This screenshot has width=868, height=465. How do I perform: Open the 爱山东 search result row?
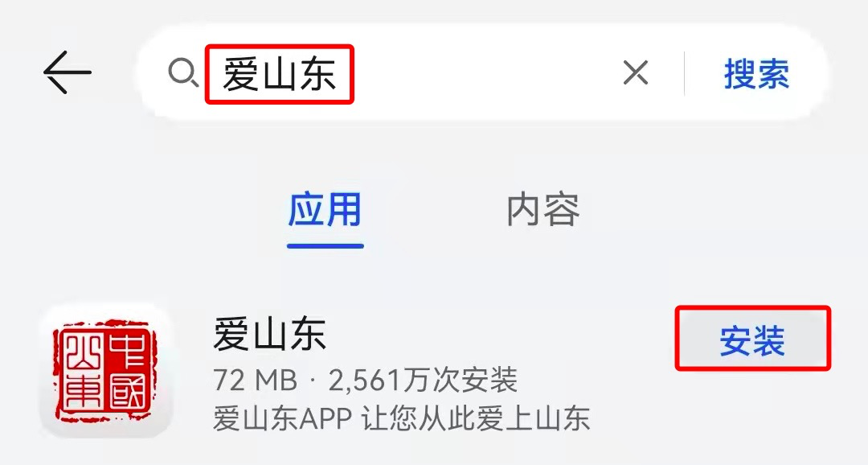434,370
